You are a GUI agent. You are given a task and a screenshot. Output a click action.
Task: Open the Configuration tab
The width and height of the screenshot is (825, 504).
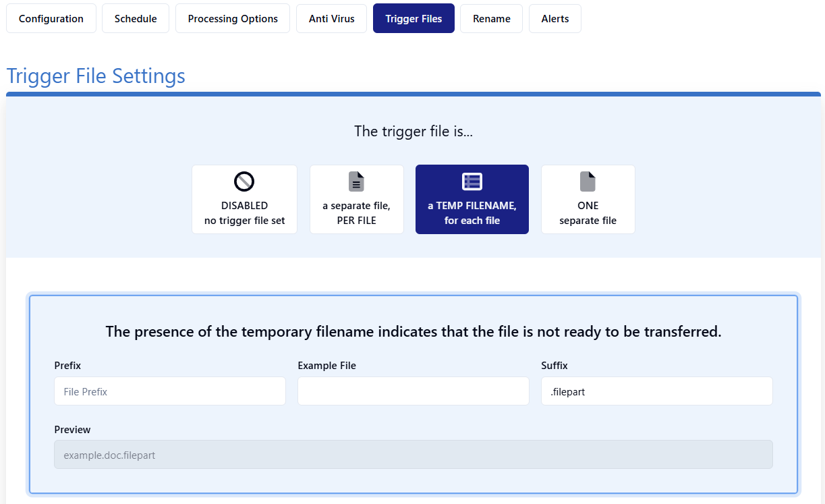tap(51, 18)
